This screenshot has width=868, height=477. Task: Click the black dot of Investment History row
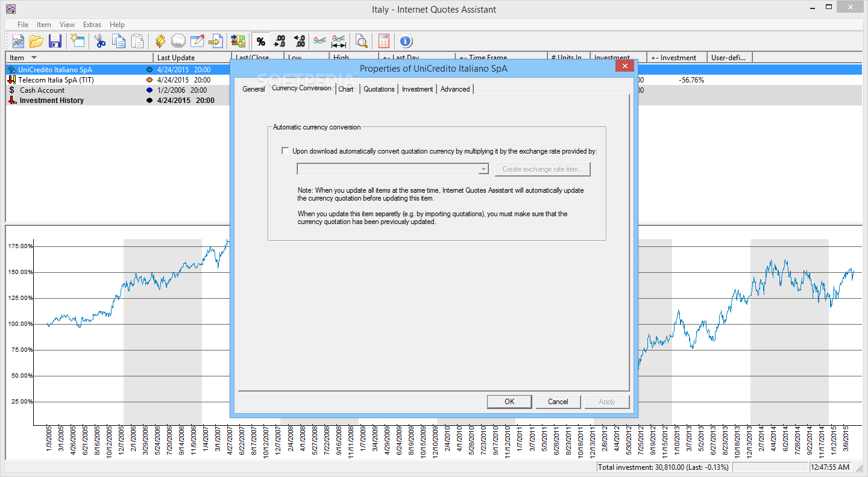[x=149, y=101]
